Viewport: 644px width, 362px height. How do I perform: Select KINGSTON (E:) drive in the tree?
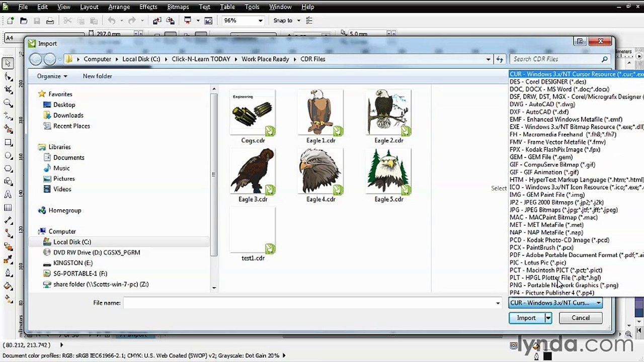pos(73,263)
